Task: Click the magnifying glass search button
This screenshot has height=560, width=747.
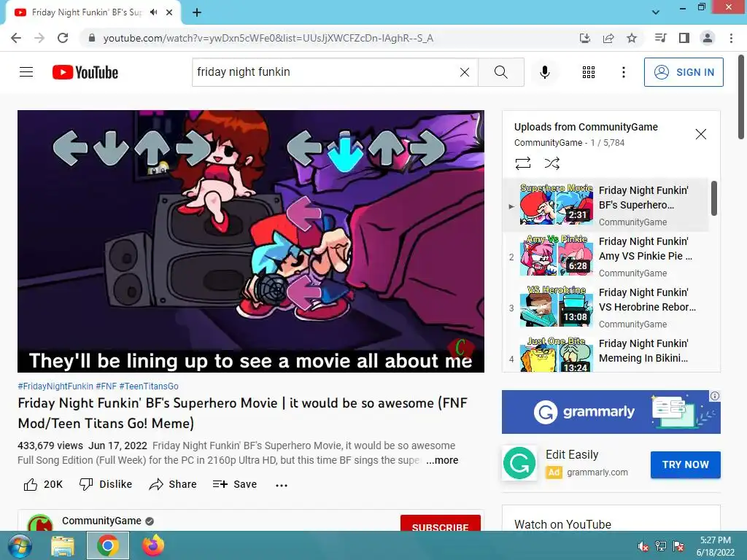Action: tap(500, 72)
